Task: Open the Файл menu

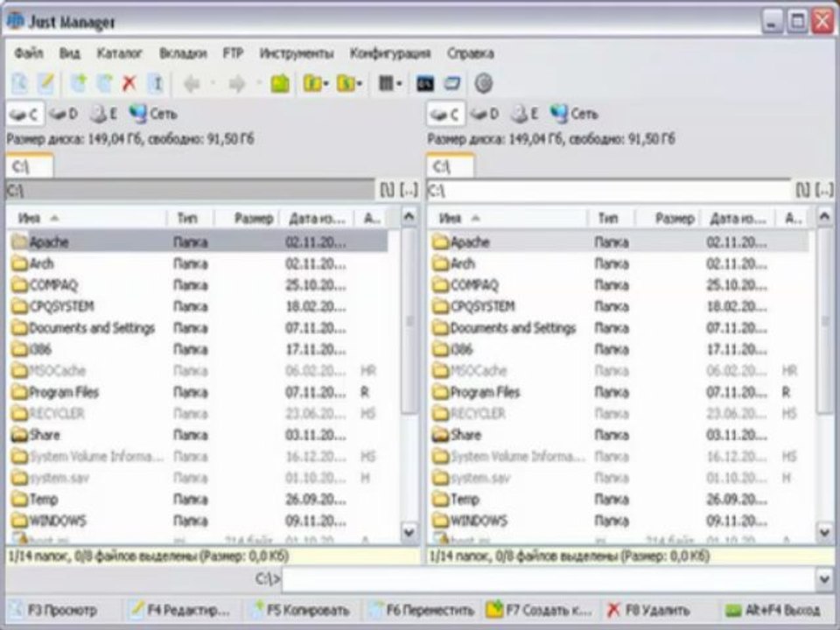Action: 28,53
